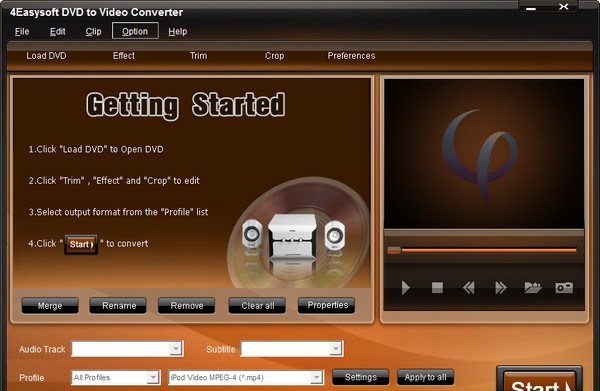Click the preview seek slider handle
The image size is (600, 391).
394,250
